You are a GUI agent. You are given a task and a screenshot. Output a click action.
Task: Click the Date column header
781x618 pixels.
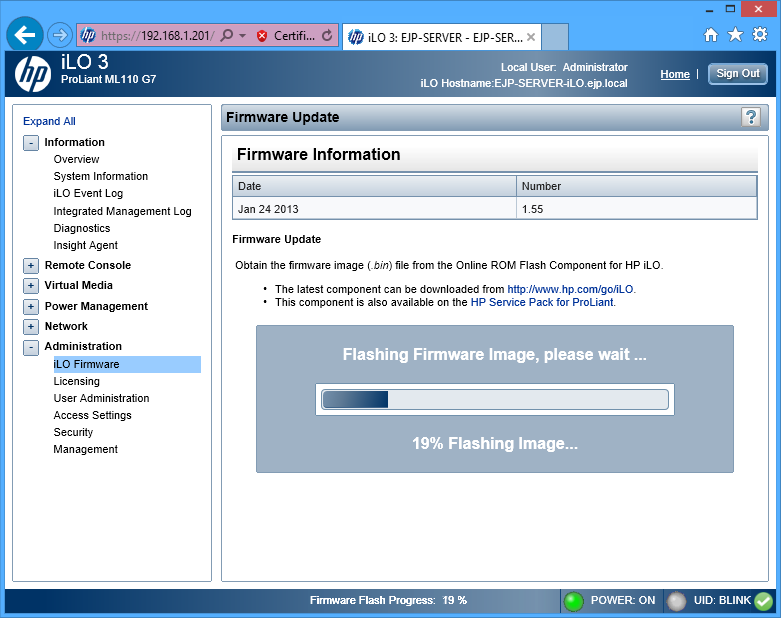(x=375, y=186)
